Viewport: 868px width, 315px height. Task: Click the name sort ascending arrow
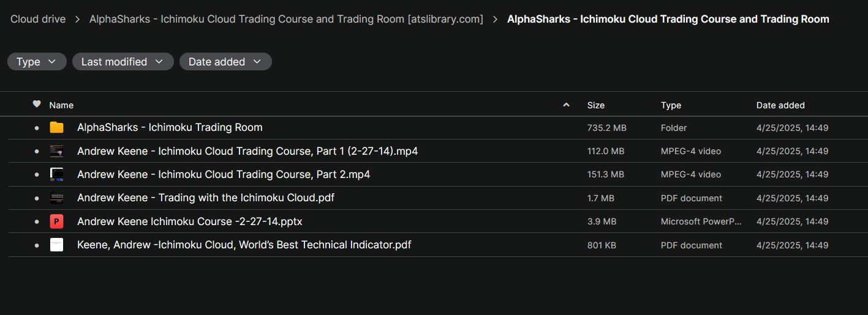(566, 105)
